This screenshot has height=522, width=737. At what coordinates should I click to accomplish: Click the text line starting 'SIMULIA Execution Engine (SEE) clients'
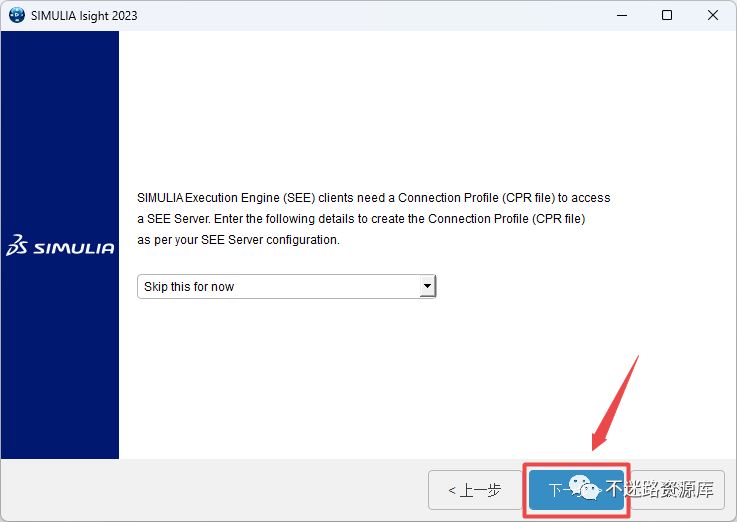[x=374, y=198]
